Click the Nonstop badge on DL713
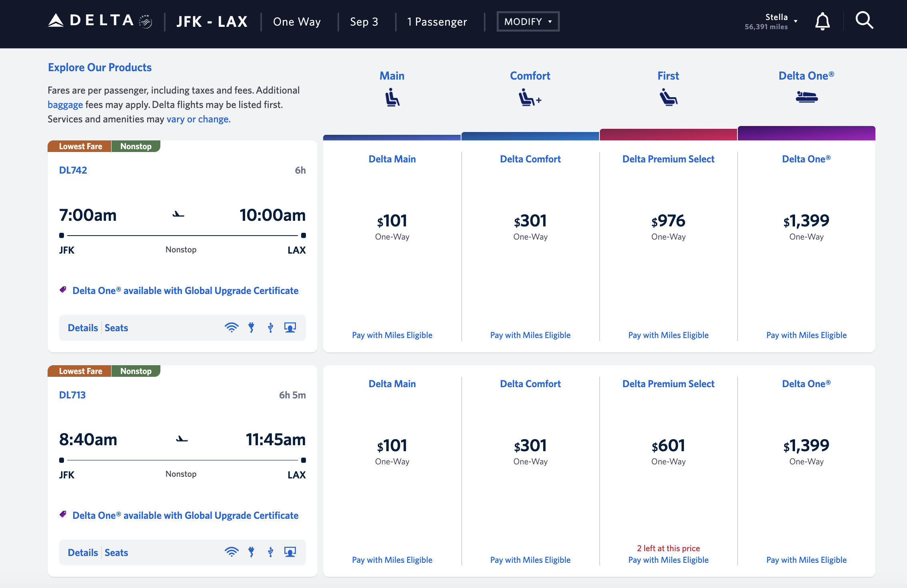The height and width of the screenshot is (588, 907). pyautogui.click(x=136, y=371)
